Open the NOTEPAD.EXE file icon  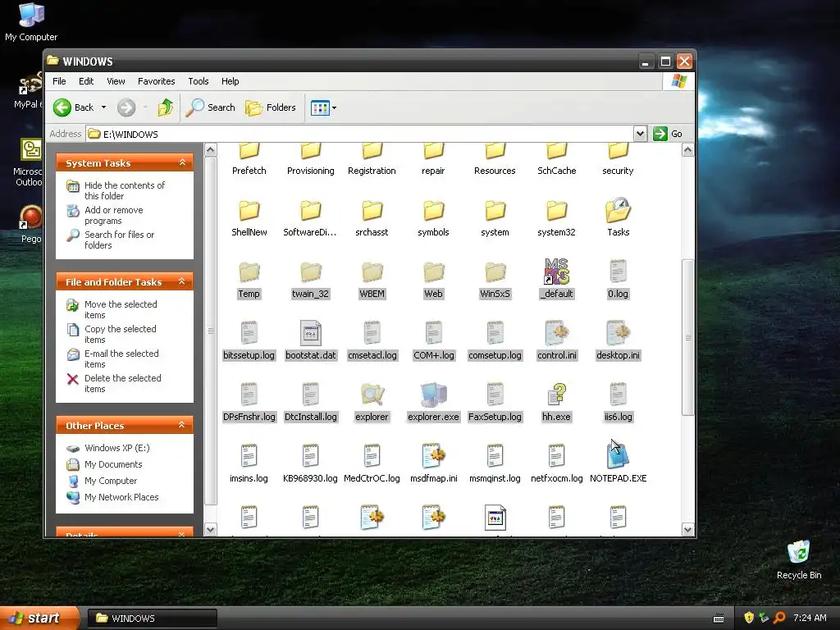(x=618, y=454)
